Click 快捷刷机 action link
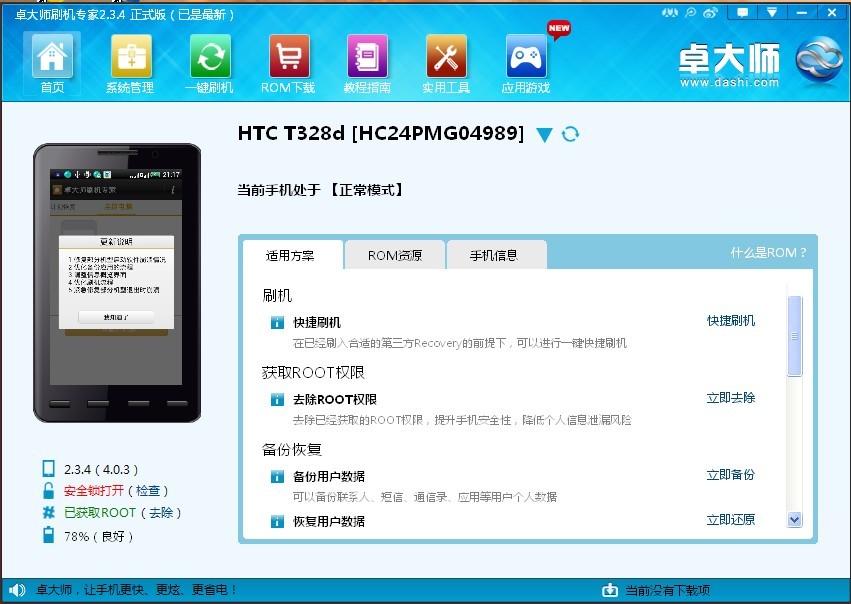This screenshot has height=604, width=851. (731, 321)
